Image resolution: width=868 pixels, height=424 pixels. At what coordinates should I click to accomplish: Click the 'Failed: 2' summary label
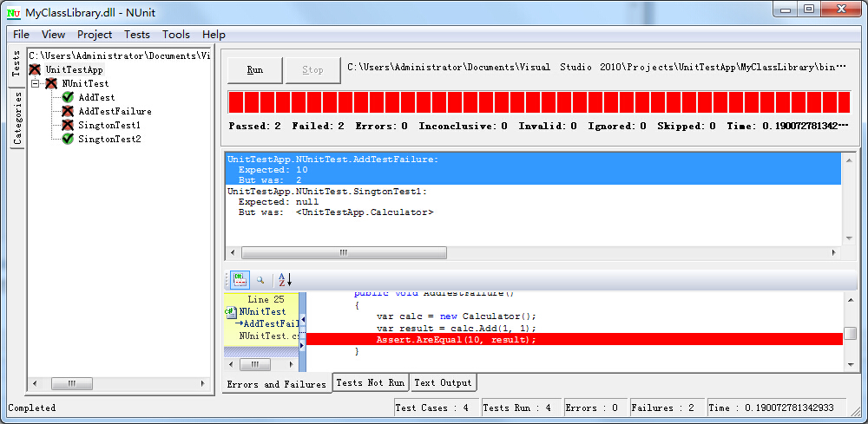(319, 126)
